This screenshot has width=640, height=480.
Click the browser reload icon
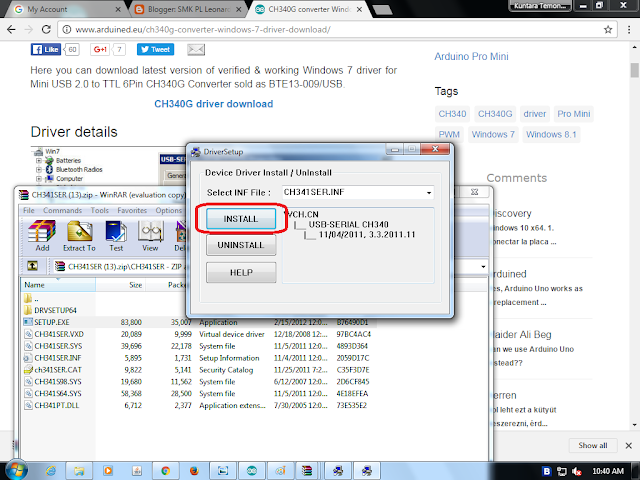pyautogui.click(x=46, y=29)
